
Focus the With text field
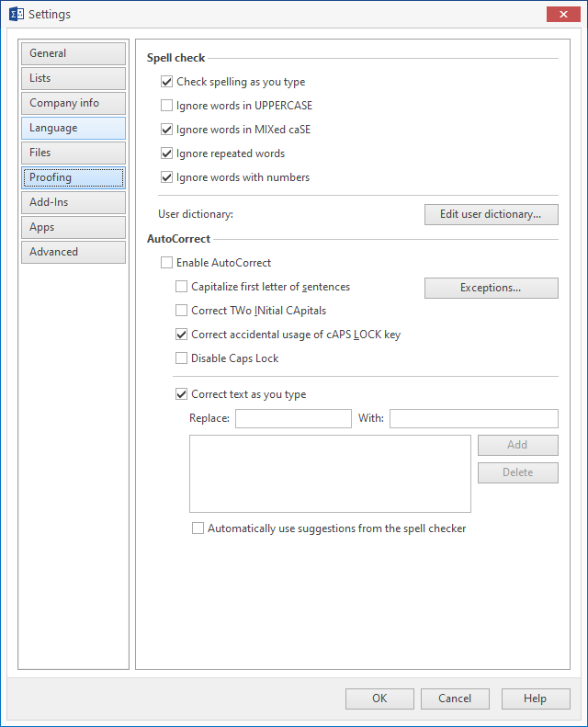click(x=473, y=419)
